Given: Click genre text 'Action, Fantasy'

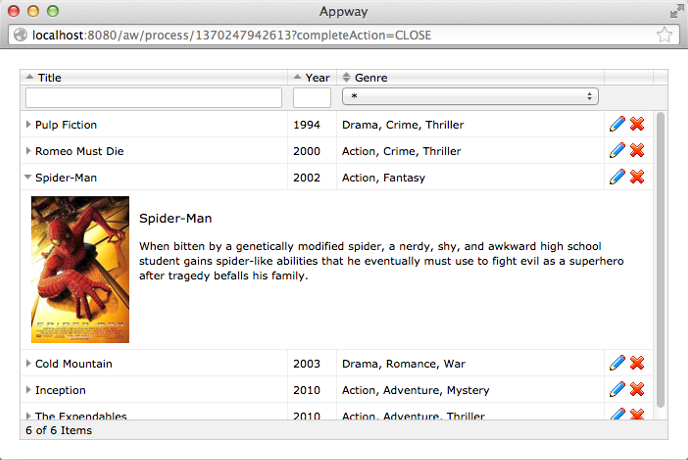Looking at the screenshot, I should [383, 178].
